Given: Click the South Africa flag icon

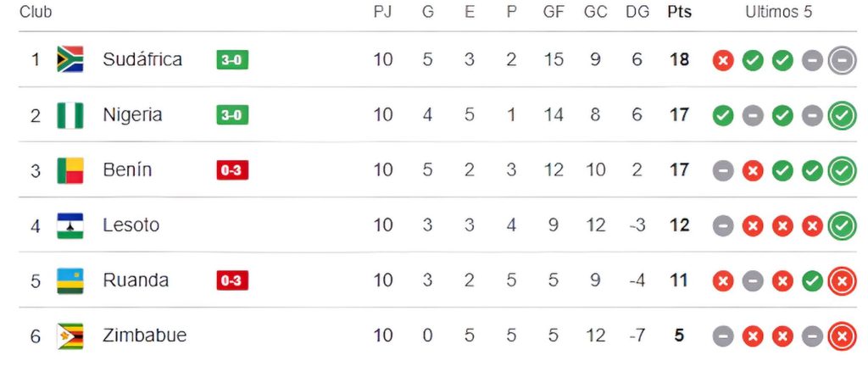Looking at the screenshot, I should [x=70, y=59].
